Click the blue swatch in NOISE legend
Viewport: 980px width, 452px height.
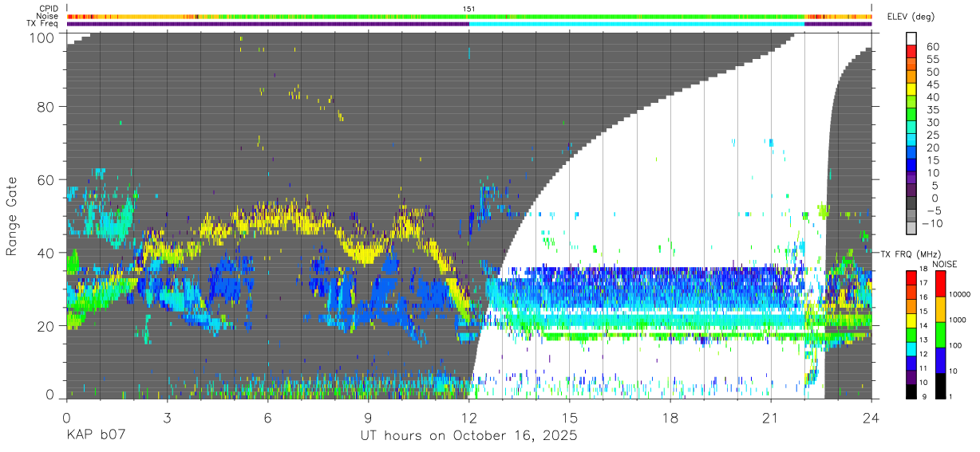[x=940, y=359]
